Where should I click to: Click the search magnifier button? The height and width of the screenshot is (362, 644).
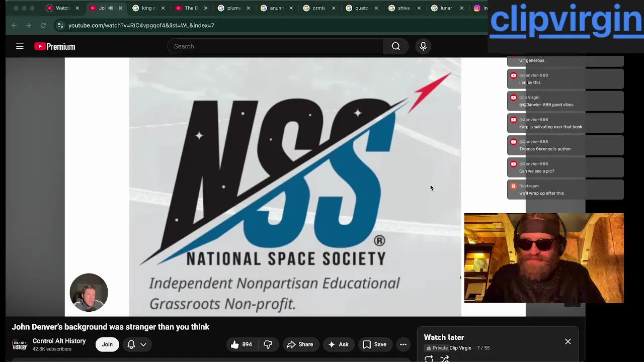396,46
